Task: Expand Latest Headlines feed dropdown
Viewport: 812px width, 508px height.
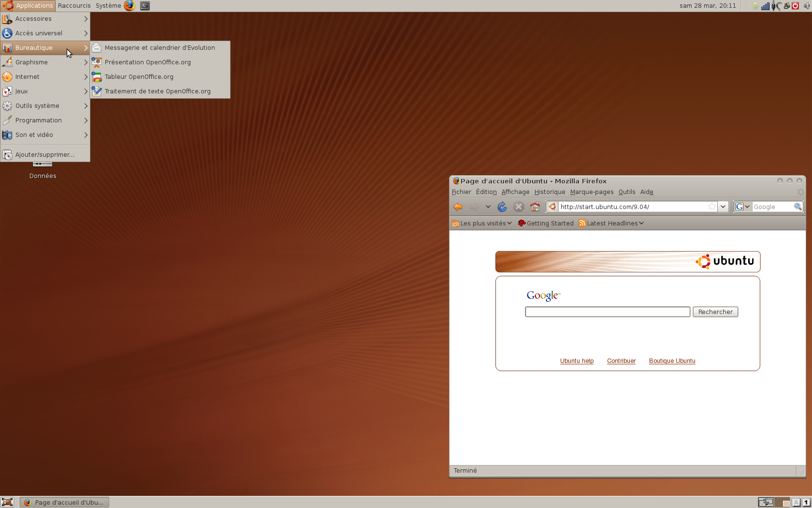Action: [x=611, y=223]
